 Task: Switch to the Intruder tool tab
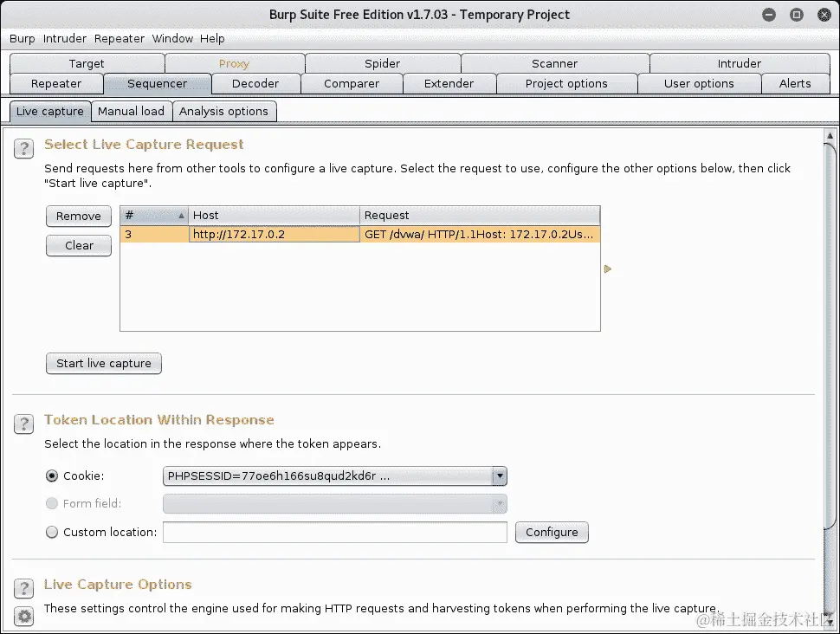pos(740,63)
